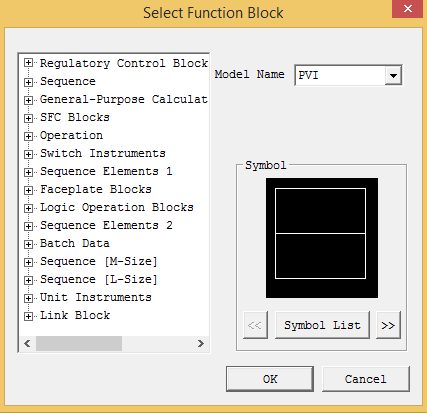Viewport: 427px width, 413px height.
Task: Select Batch Data in the tree
Action: 75,243
